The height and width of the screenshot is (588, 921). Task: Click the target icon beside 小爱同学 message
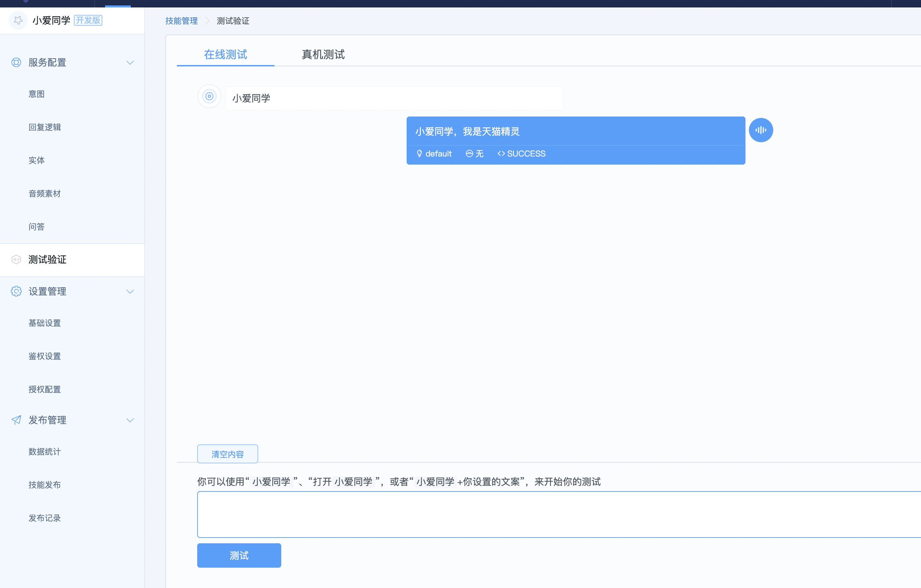(209, 96)
